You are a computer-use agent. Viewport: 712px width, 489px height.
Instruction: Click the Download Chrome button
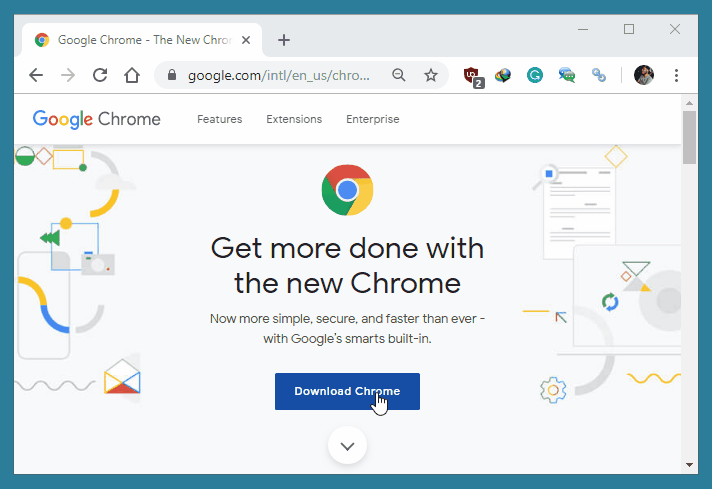click(347, 391)
